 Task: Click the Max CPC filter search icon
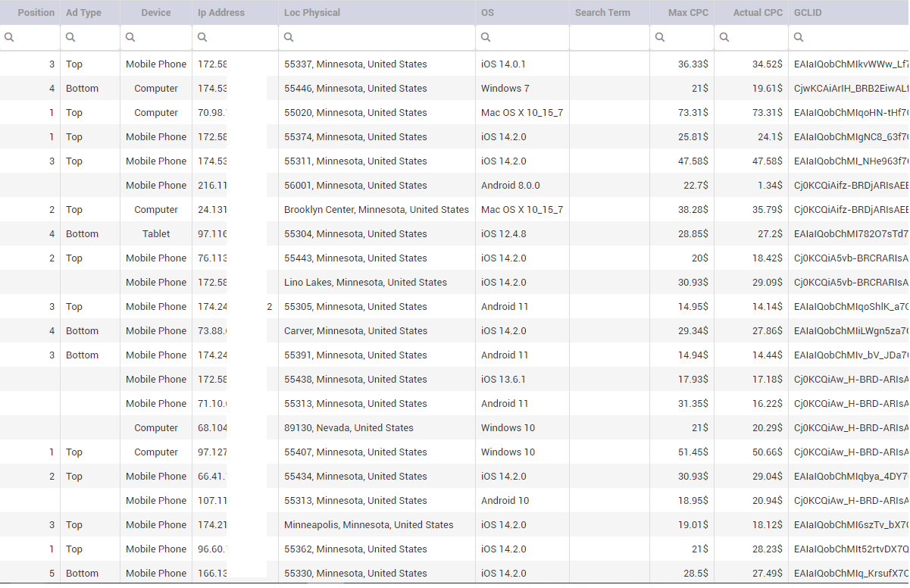(660, 37)
